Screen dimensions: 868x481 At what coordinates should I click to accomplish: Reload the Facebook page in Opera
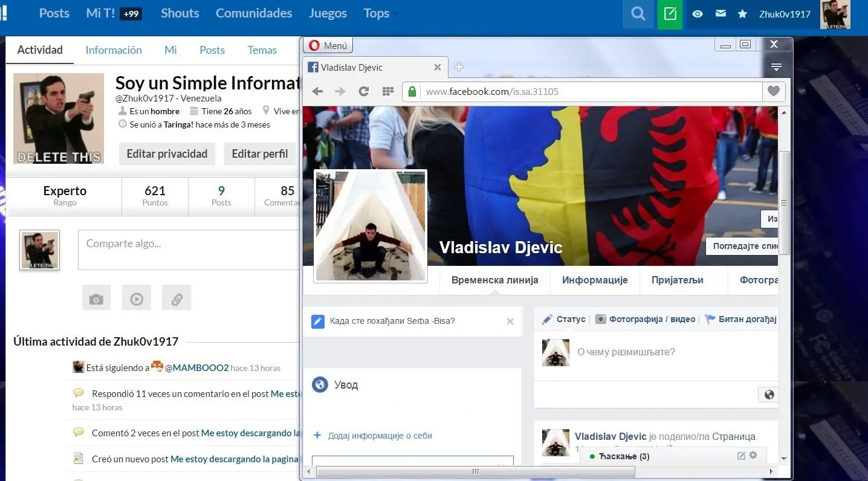364,91
